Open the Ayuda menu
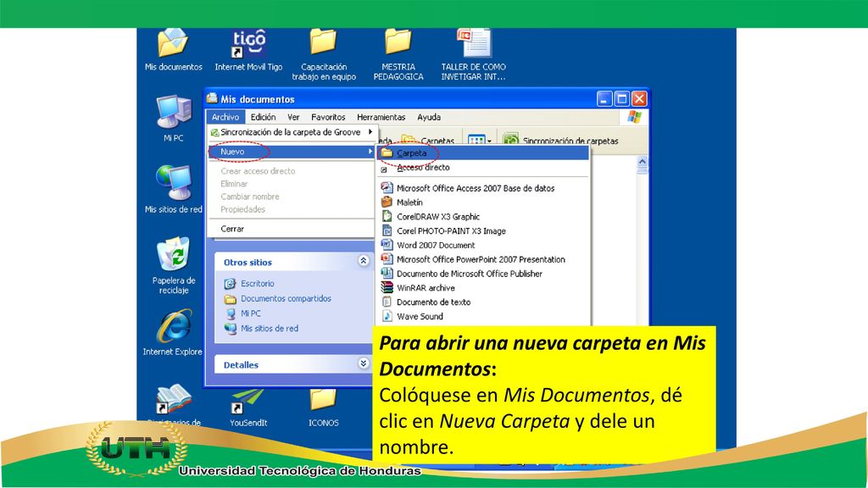 point(429,117)
